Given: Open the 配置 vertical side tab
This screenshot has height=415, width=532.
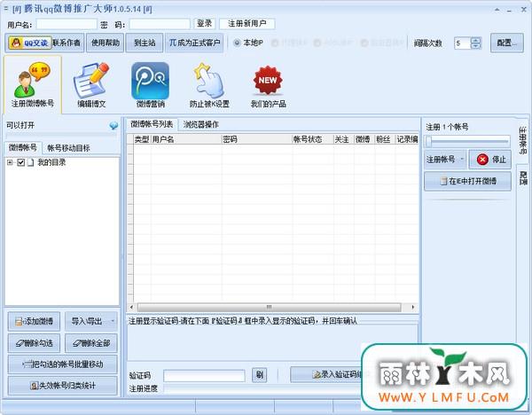Looking at the screenshot, I should tap(523, 178).
